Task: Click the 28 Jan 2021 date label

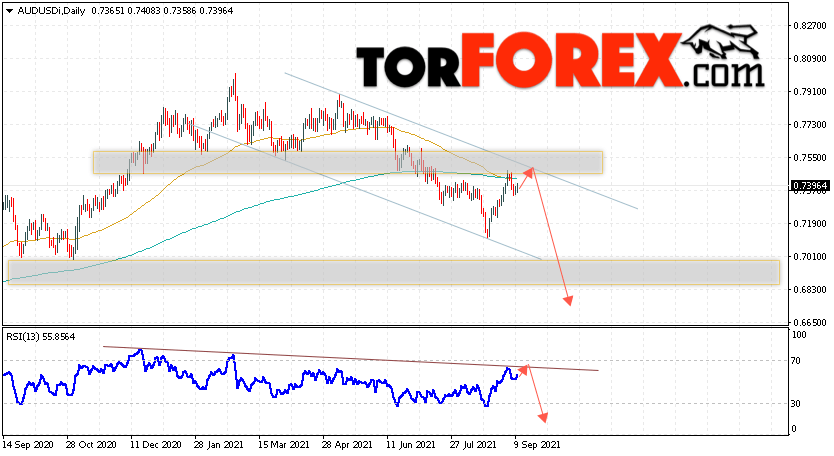Action: pos(219,445)
